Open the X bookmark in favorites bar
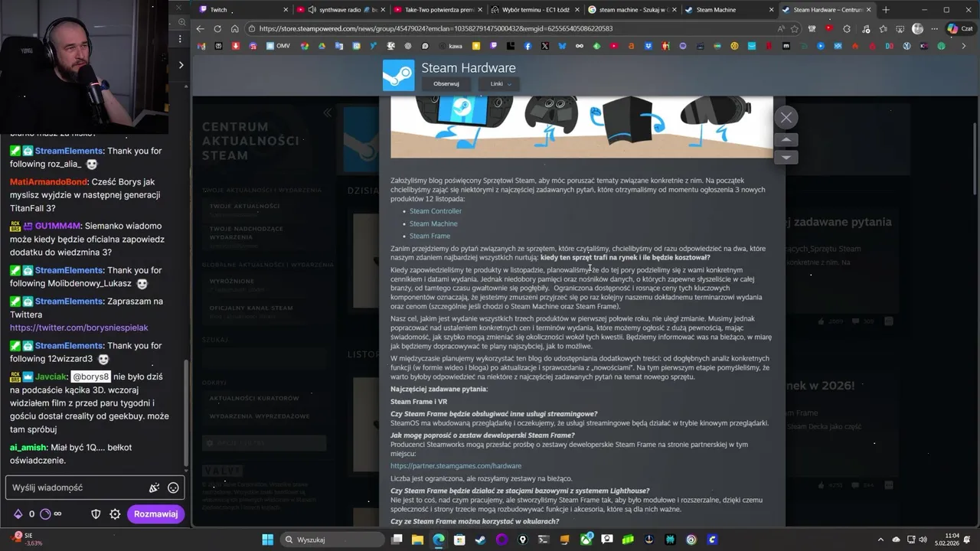The height and width of the screenshot is (551, 980). [544, 46]
